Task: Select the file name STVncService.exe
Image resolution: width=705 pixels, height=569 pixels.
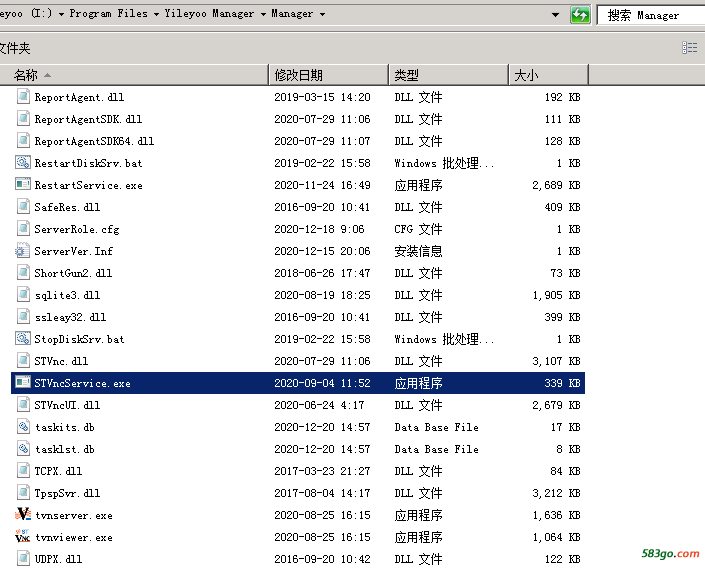Action: tap(82, 383)
